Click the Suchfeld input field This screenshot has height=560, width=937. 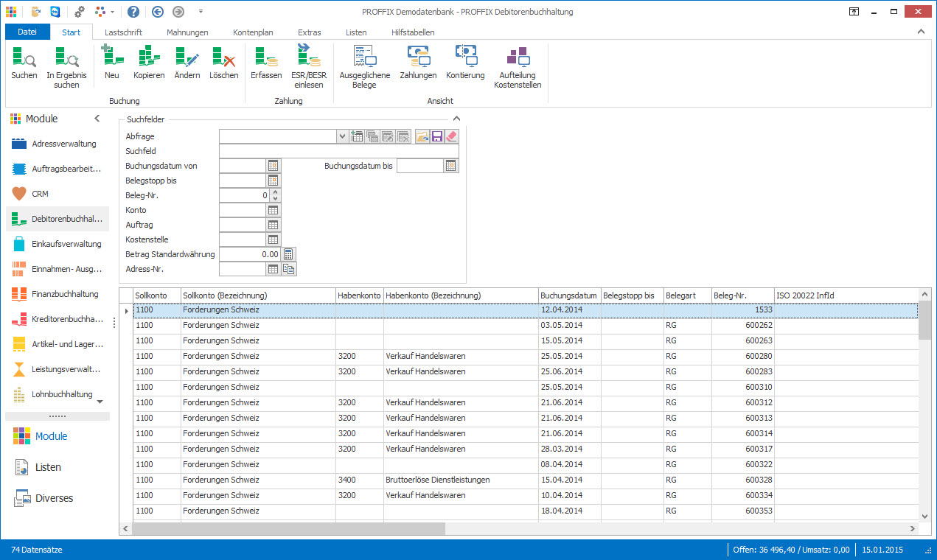[338, 151]
